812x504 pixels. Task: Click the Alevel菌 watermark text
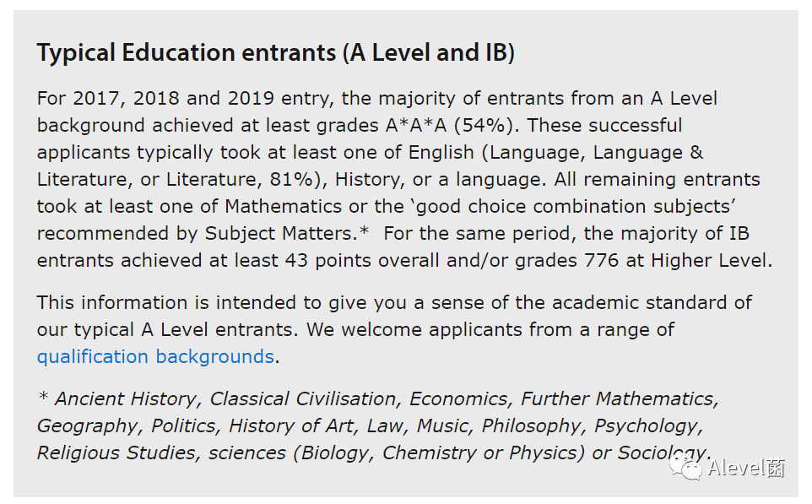746,468
